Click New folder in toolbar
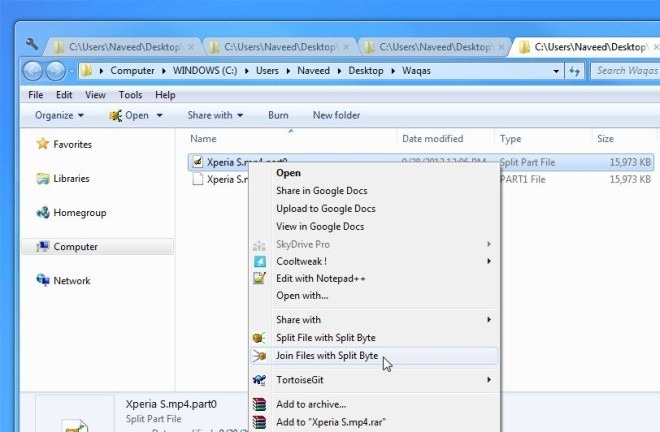 tap(336, 115)
